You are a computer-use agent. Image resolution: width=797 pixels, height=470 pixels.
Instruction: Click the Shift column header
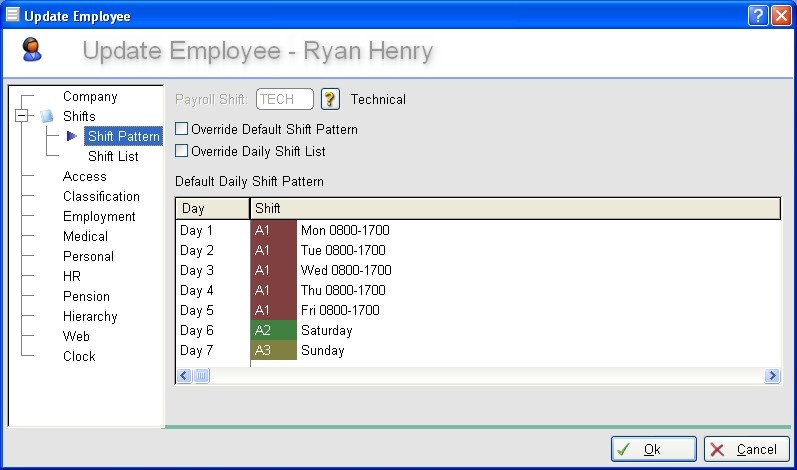point(515,208)
